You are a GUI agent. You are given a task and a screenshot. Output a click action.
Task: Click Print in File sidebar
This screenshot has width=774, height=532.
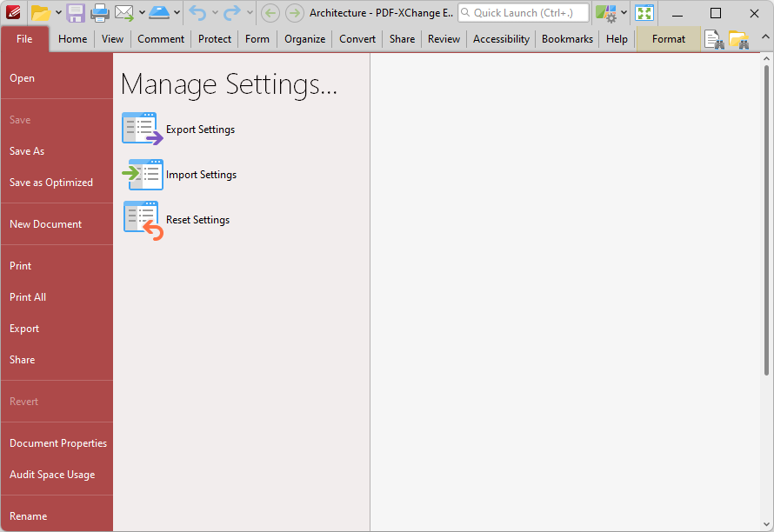pos(57,266)
